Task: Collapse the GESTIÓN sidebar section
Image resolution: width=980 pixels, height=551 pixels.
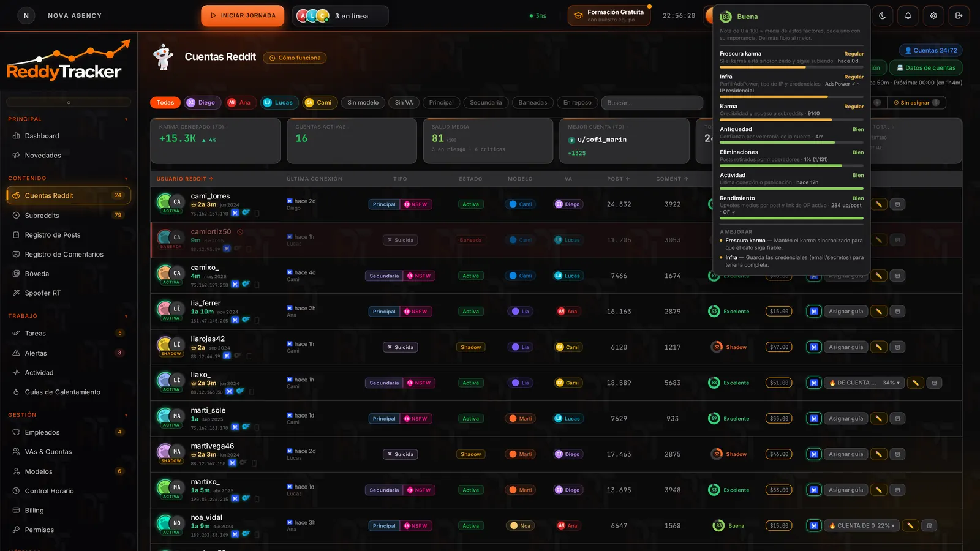Action: [x=126, y=416]
